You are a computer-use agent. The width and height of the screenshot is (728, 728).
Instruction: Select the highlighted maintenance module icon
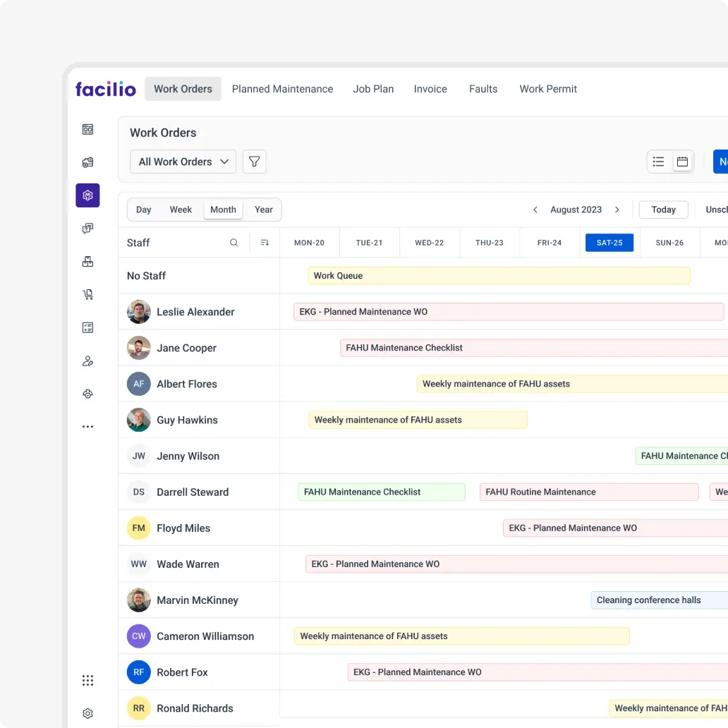click(87, 195)
